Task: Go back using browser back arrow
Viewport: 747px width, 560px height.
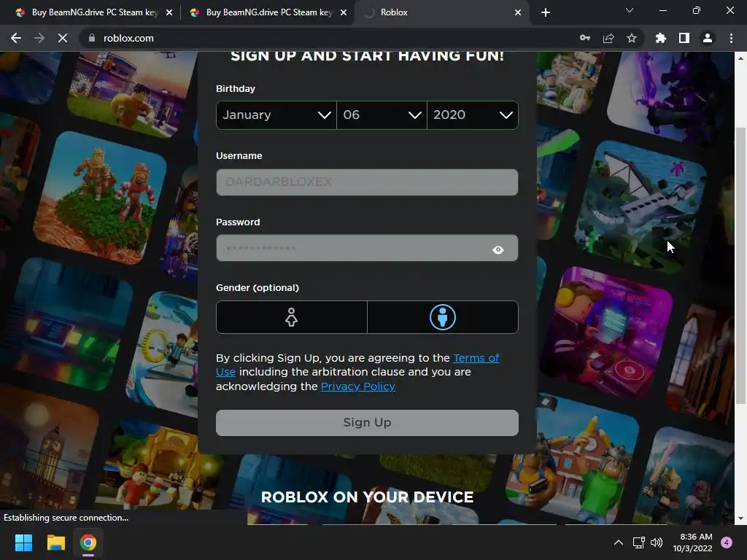Action: 16,38
